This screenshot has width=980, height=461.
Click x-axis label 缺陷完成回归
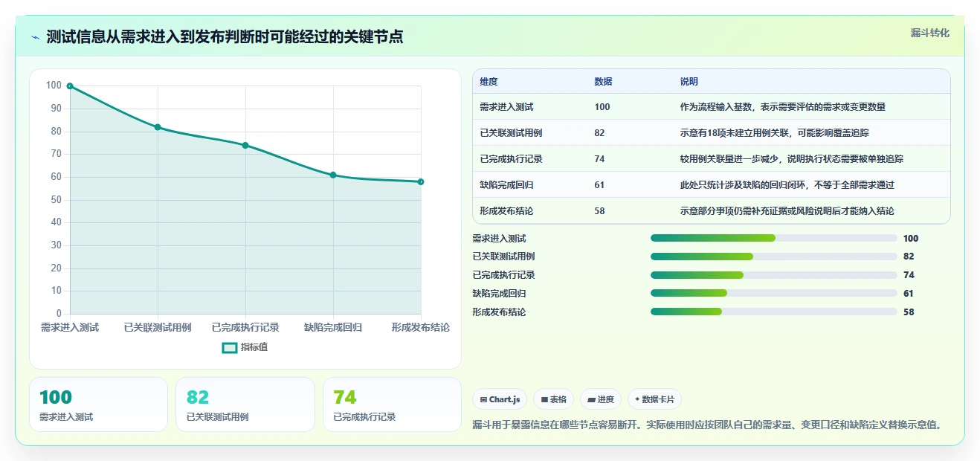(333, 327)
